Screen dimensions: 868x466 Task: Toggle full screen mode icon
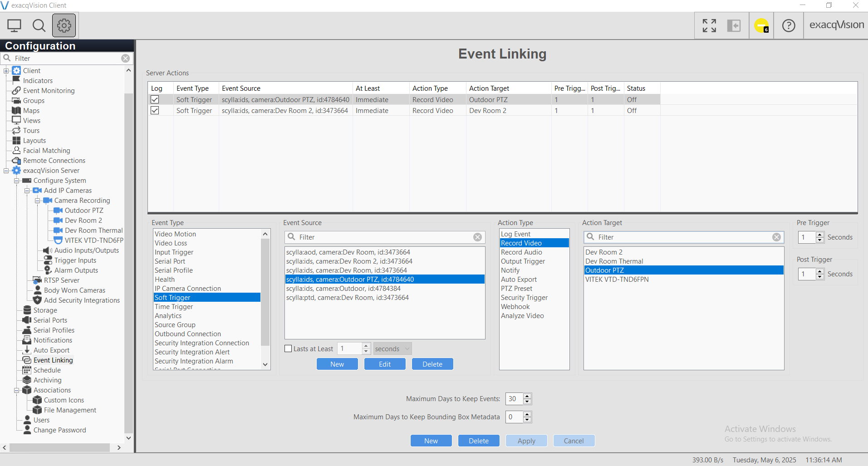[x=709, y=25]
